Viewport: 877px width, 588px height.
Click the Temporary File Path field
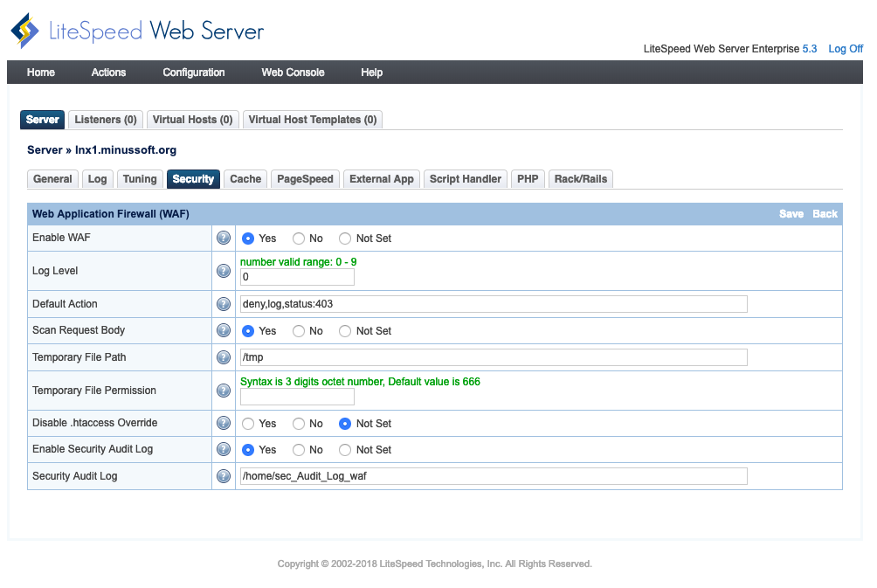coord(494,357)
